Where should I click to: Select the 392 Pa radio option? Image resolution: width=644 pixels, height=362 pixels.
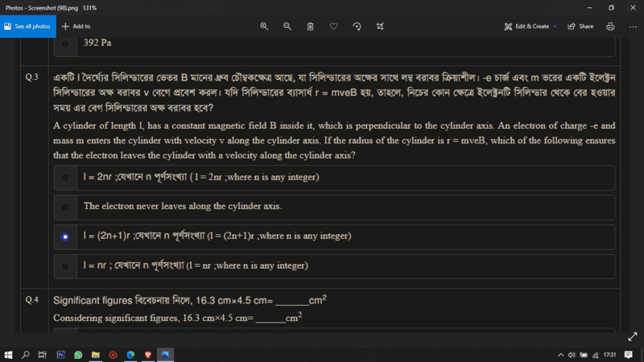[x=65, y=43]
